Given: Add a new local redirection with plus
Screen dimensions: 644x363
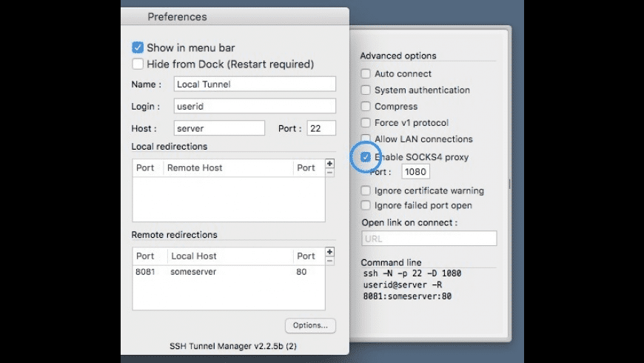Looking at the screenshot, I should tap(330, 164).
